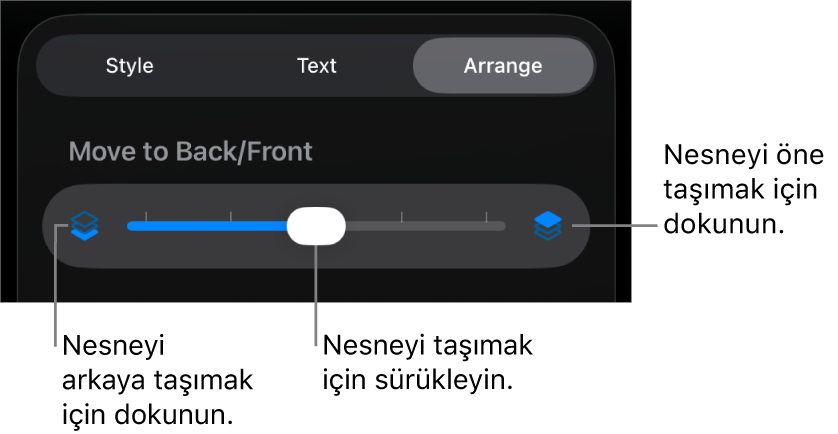Click the white layer slider thumb

(x=316, y=226)
